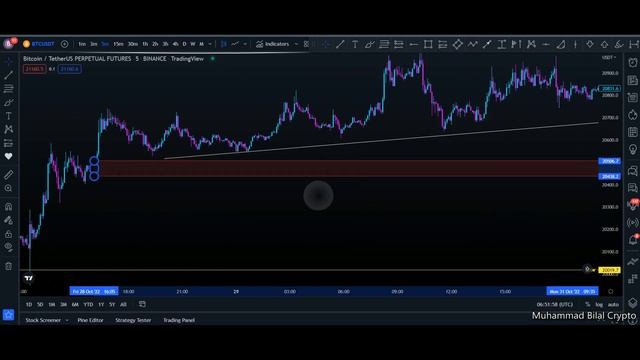Open the USDT currency dropdown on price axis
This screenshot has width=640, height=360.
click(609, 58)
